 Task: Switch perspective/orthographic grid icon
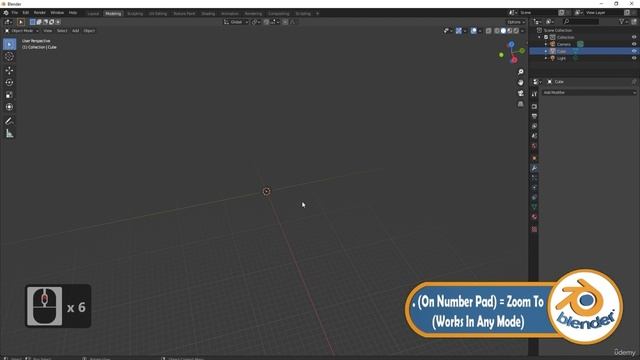click(520, 104)
